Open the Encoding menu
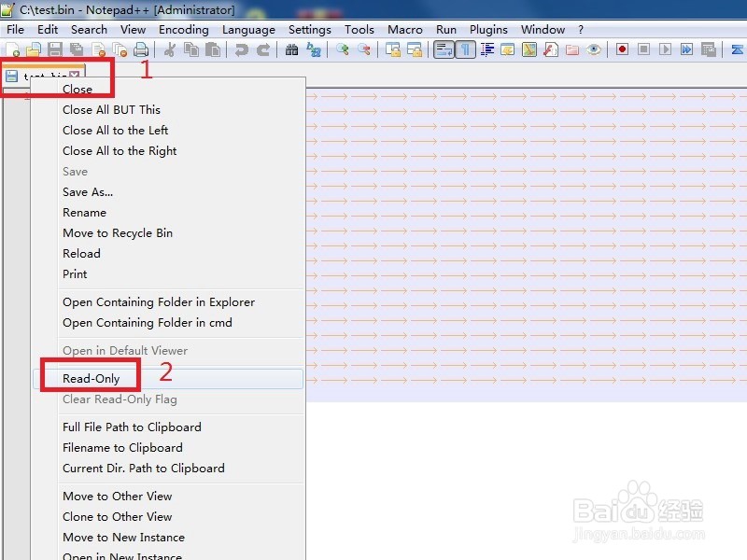Screen dimensions: 747x560 (184, 30)
